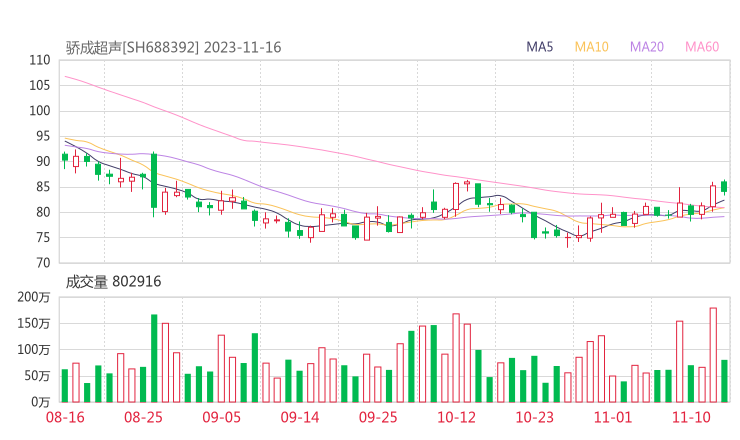Select the 08-16 date on the axis
The width and height of the screenshot is (740, 440).
pos(65,418)
